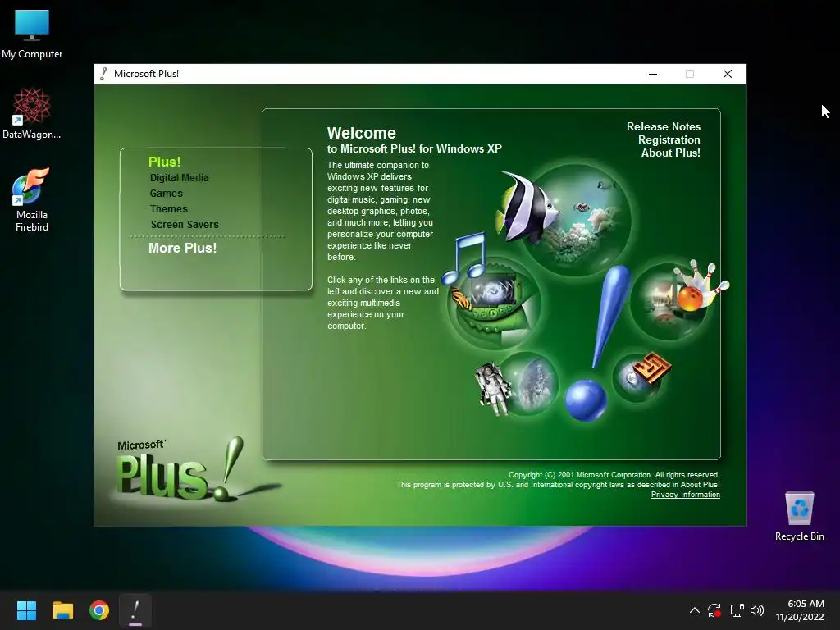Image resolution: width=840 pixels, height=630 pixels.
Task: Select the Mozilla Firebird desktop shortcut
Action: point(32,199)
